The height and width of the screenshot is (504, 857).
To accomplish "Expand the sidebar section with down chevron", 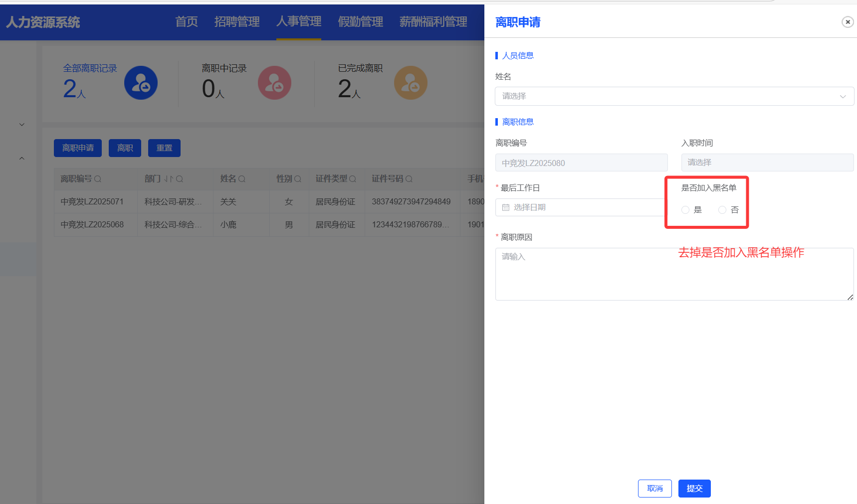I will (x=22, y=125).
